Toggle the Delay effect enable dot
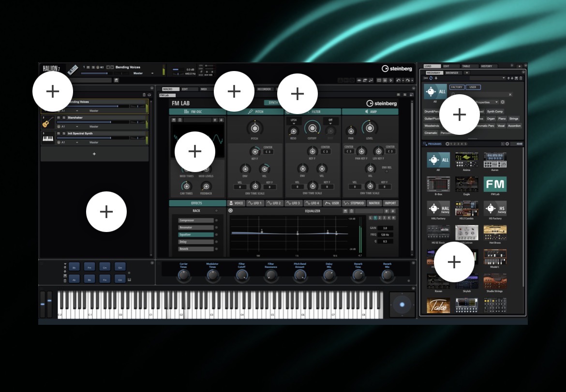566x392 pixels. tap(217, 242)
